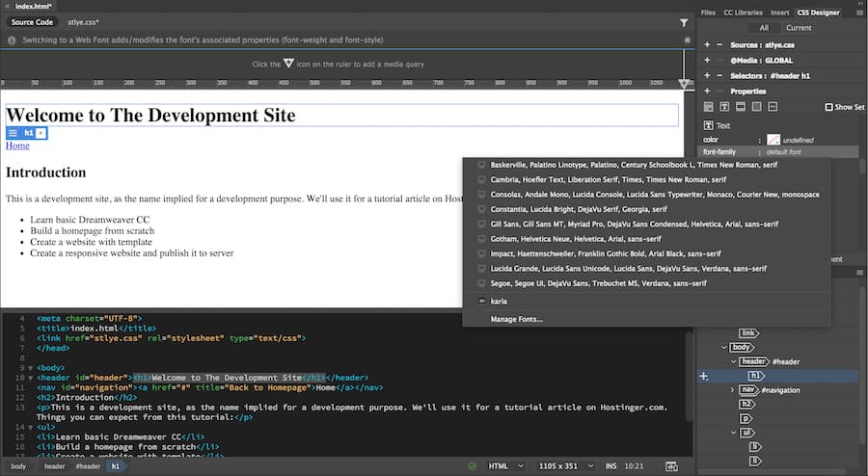
Task: Open the Files panel tab
Action: pos(708,13)
